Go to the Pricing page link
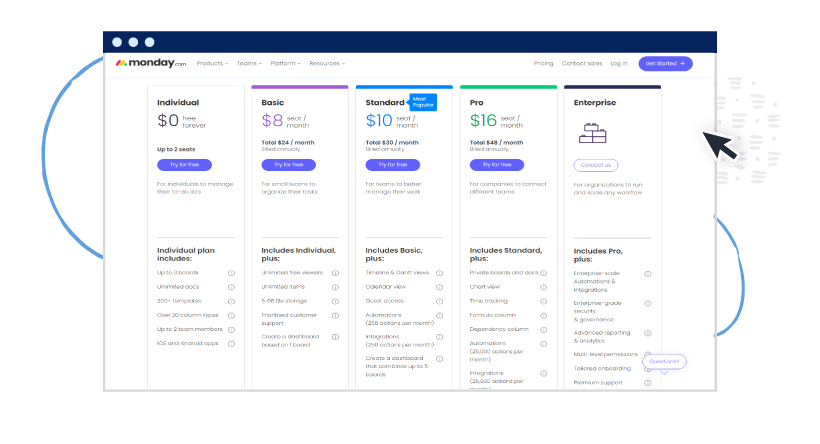 [543, 63]
